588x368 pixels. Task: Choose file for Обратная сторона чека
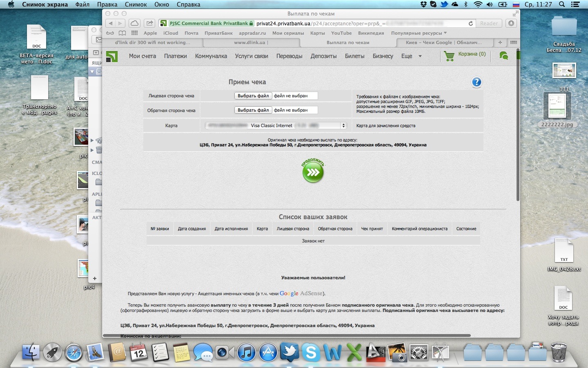pos(253,110)
